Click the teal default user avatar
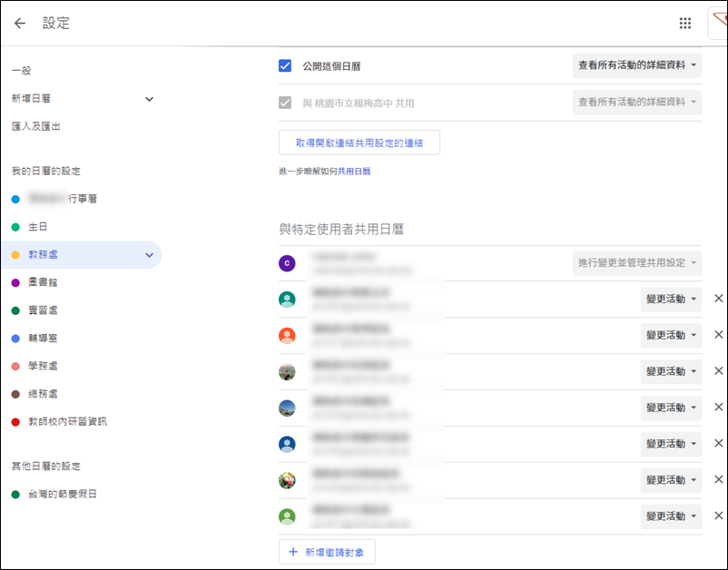The height and width of the screenshot is (570, 728). 287,300
